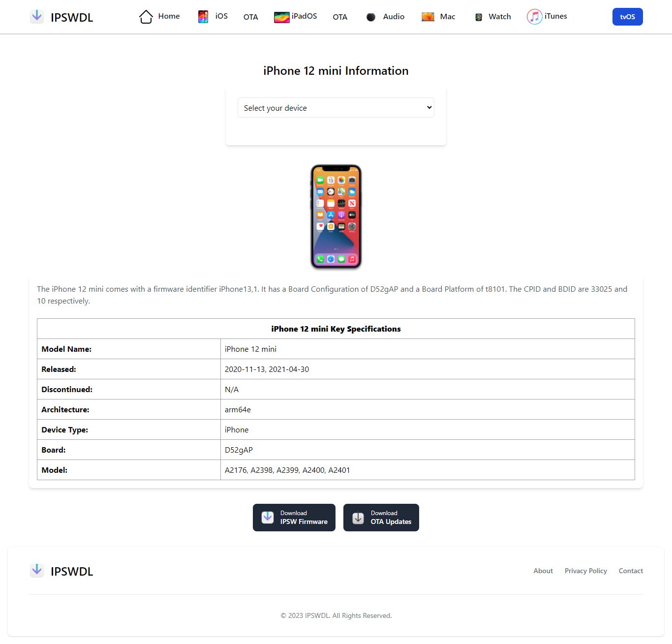Screen dimensions: 672x644
Task: Open the OTA menu item after iOS
Action: click(251, 17)
